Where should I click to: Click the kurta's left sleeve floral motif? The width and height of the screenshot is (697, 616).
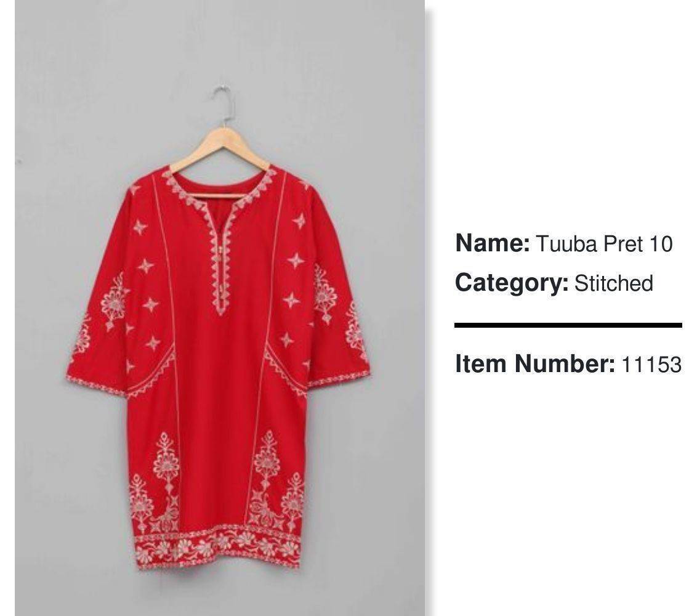tap(114, 302)
